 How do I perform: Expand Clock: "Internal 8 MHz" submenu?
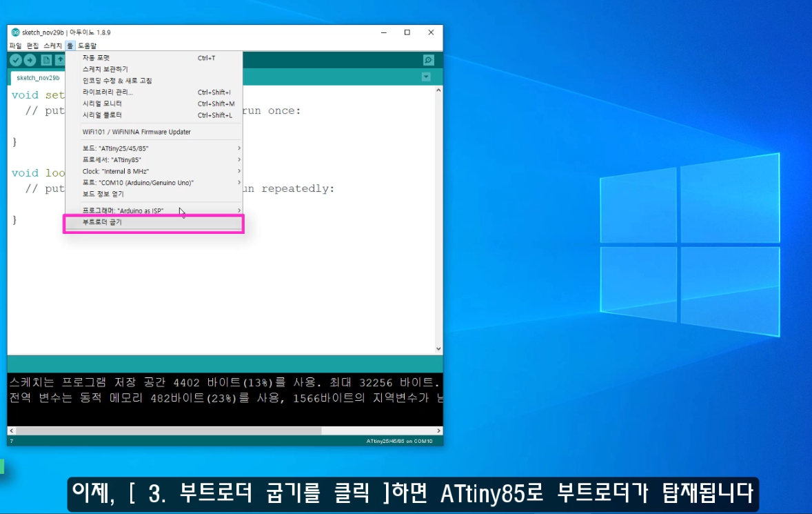[x=154, y=172]
